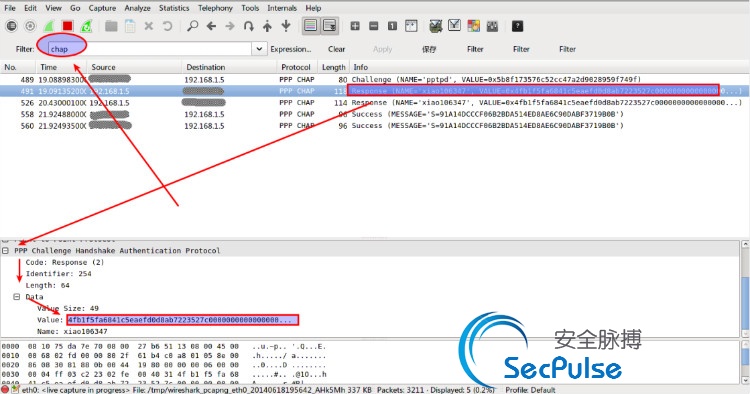Viewport: 750px width, 394px height.
Task: Click the expert info status bar icon
Action: click(x=5, y=390)
